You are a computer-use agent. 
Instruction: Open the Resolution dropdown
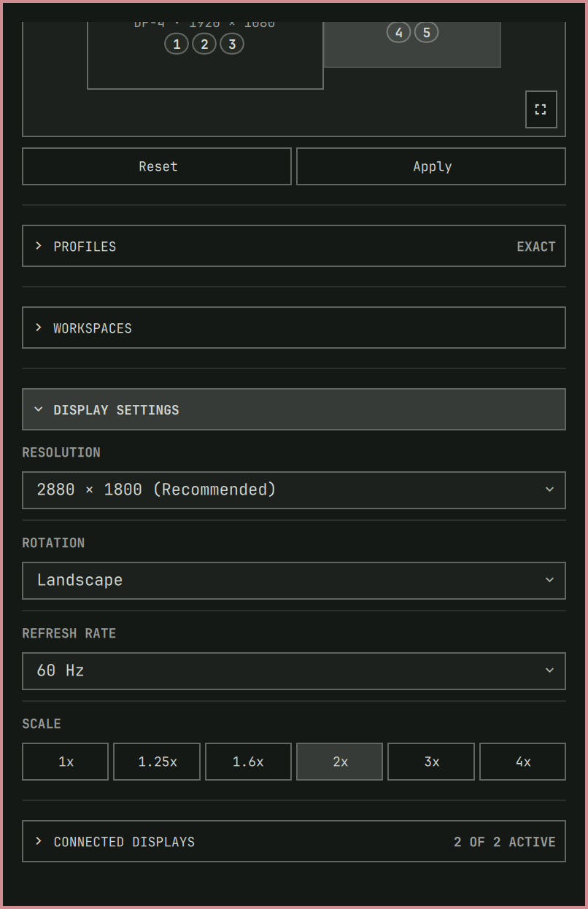(x=294, y=490)
